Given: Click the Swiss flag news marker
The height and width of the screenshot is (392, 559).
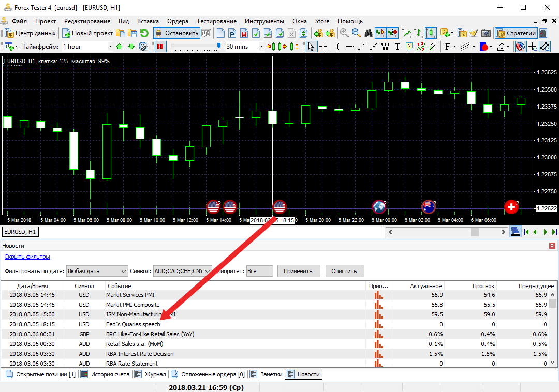Looking at the screenshot, I should pyautogui.click(x=511, y=206).
